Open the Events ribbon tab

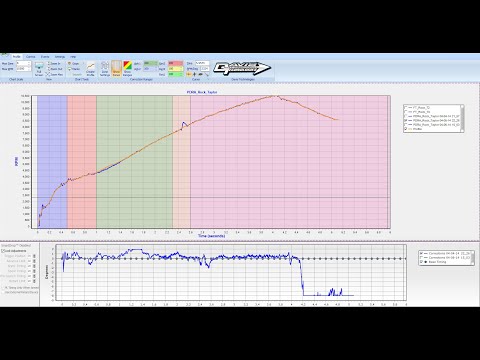click(45, 57)
